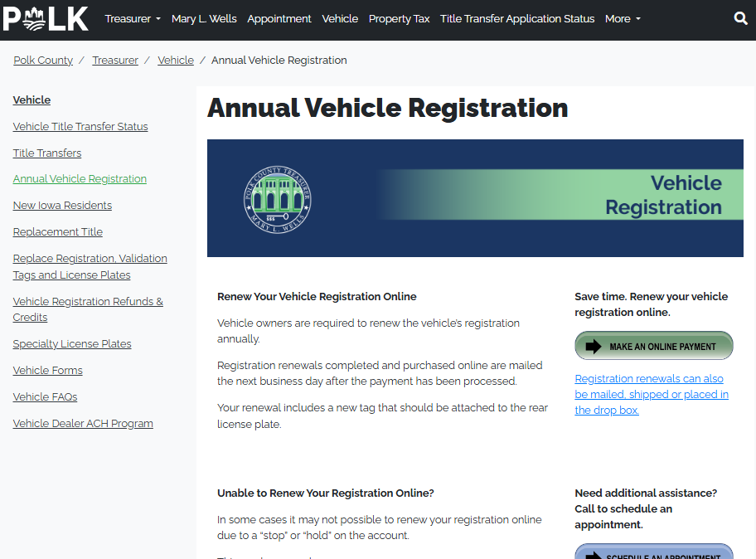
Task: Navigate to Treasurer breadcrumb
Action: tap(115, 61)
